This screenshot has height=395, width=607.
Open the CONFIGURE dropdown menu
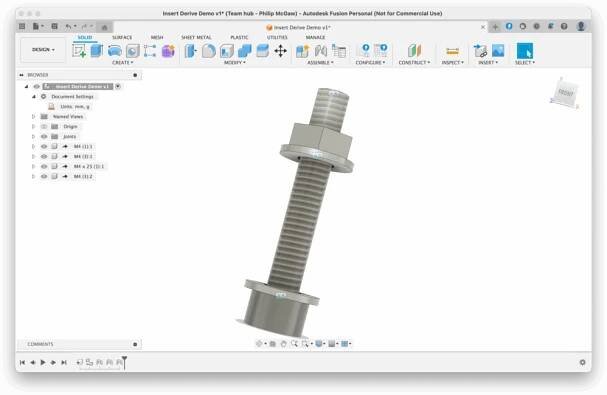coord(370,62)
